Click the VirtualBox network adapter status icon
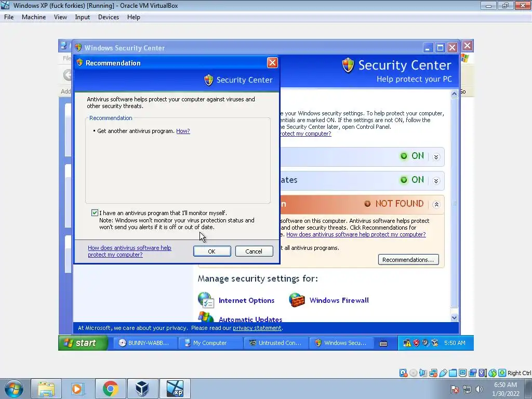The height and width of the screenshot is (399, 532). click(433, 373)
